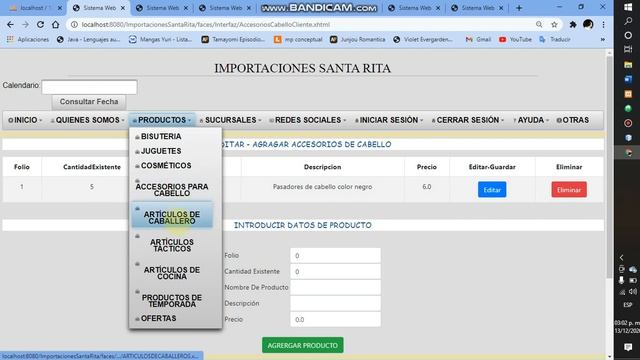Open the mp conceptual bookmark

pyautogui.click(x=298, y=40)
